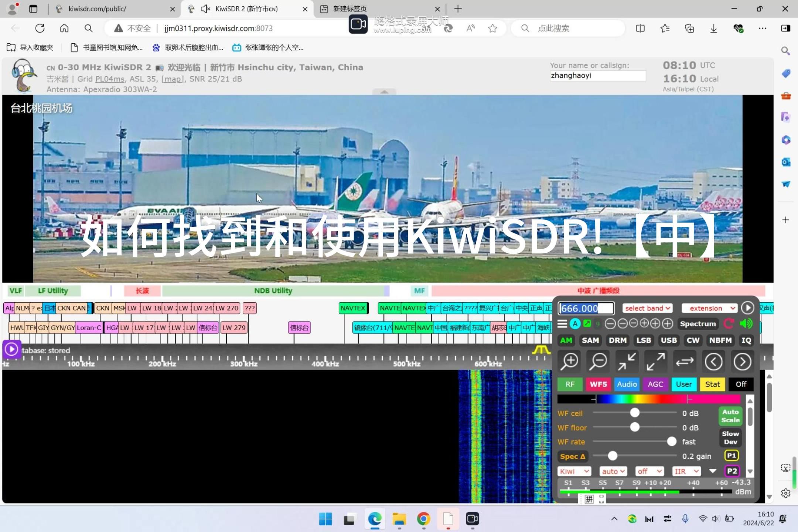Viewport: 798px width, 532px height.
Task: Open the hamburger menu in control panel
Action: tap(562, 324)
